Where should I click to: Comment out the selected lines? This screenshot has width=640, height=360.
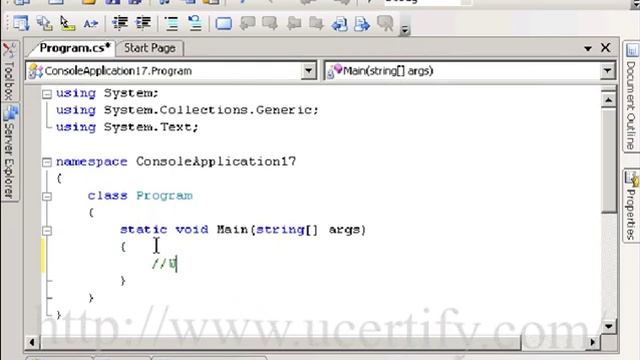(x=172, y=23)
